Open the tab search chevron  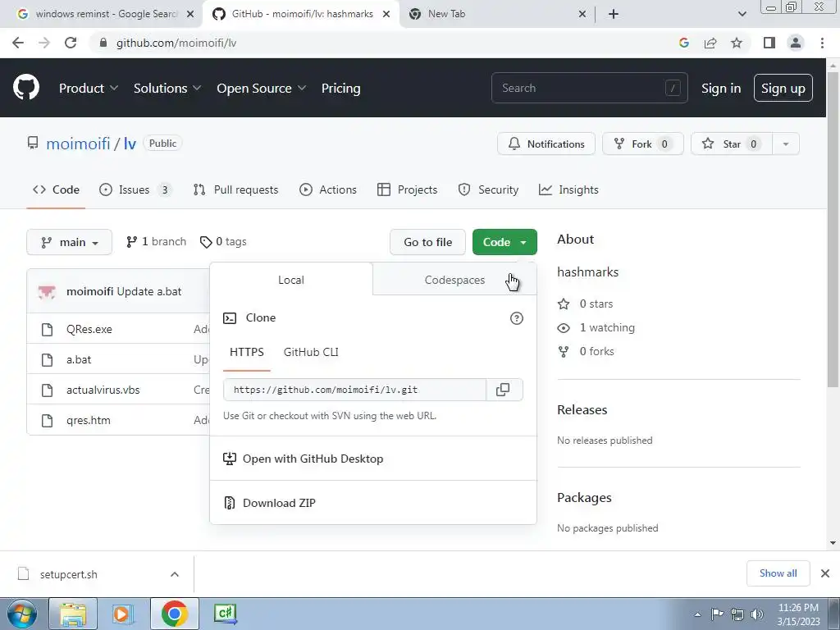(742, 14)
